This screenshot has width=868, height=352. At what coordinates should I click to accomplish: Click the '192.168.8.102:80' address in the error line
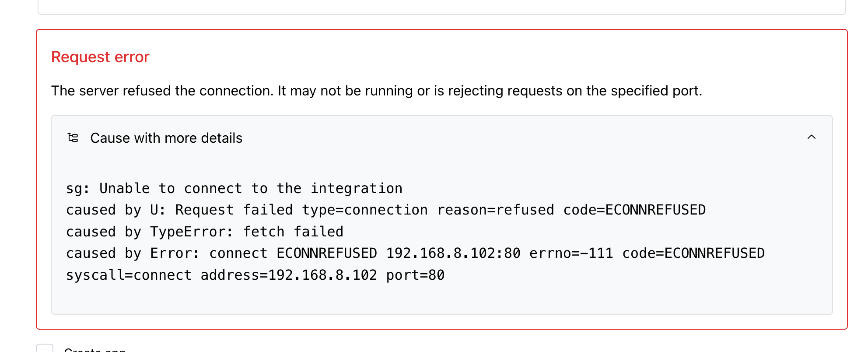pos(453,253)
